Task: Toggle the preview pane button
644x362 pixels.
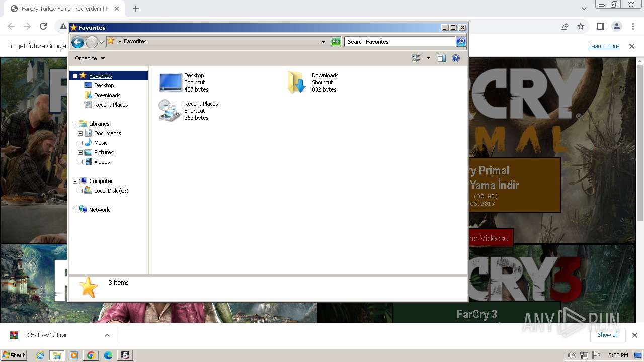Action: click(442, 58)
